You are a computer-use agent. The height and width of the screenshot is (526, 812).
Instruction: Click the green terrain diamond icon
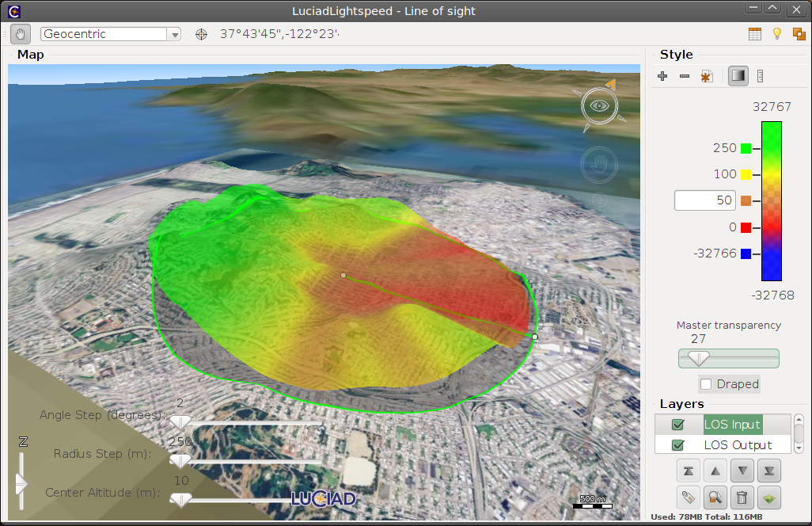(769, 498)
